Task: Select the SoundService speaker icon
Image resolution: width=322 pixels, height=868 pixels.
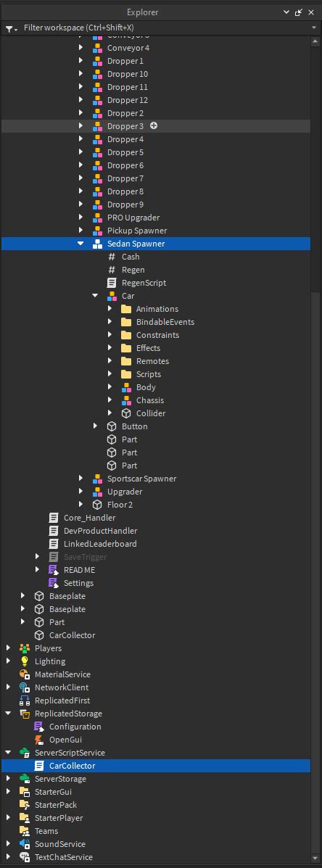Action: coord(25,844)
